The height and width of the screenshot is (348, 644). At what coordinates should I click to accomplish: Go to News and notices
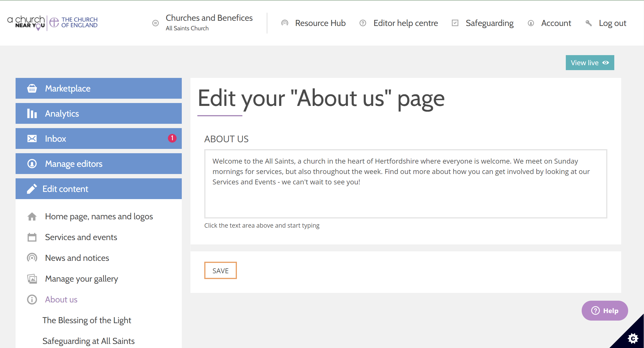(77, 258)
